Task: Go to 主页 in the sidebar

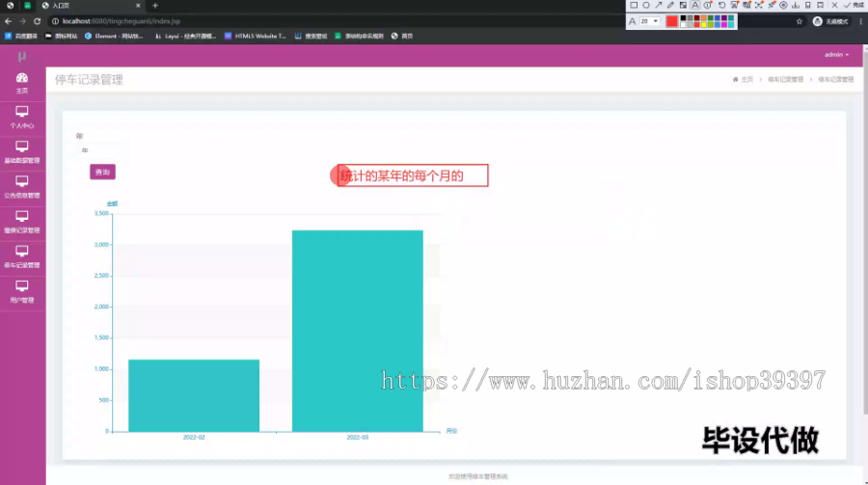Action: (22, 83)
